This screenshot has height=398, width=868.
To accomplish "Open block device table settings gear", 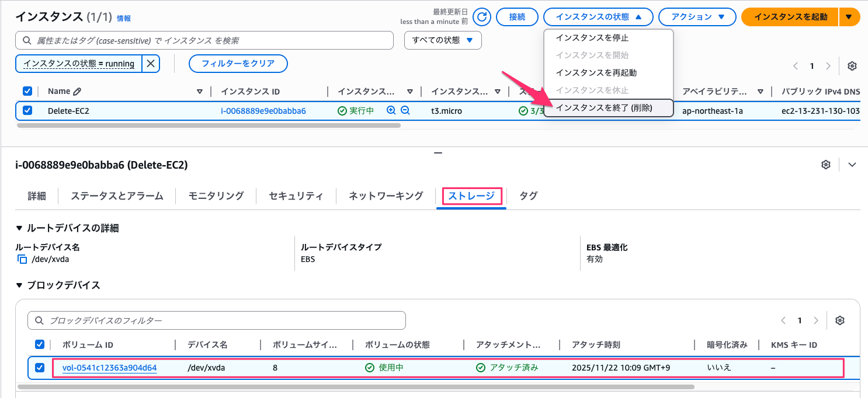I will tap(840, 320).
